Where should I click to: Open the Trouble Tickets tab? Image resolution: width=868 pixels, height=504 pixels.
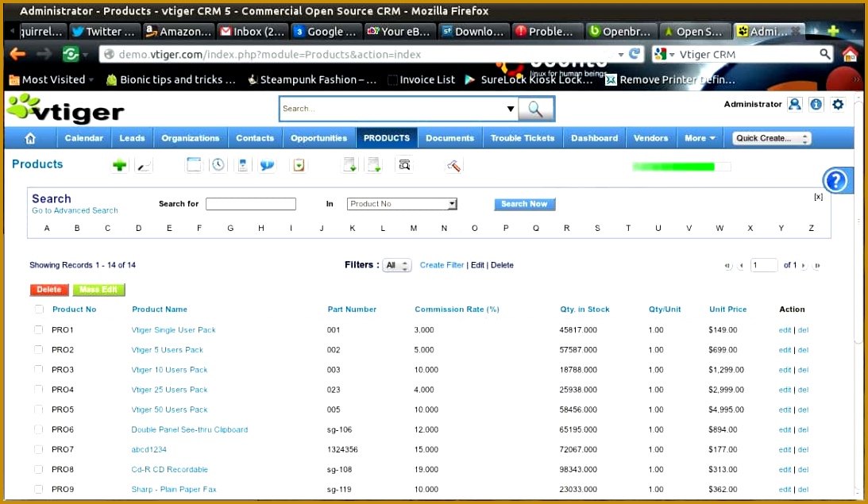point(522,138)
